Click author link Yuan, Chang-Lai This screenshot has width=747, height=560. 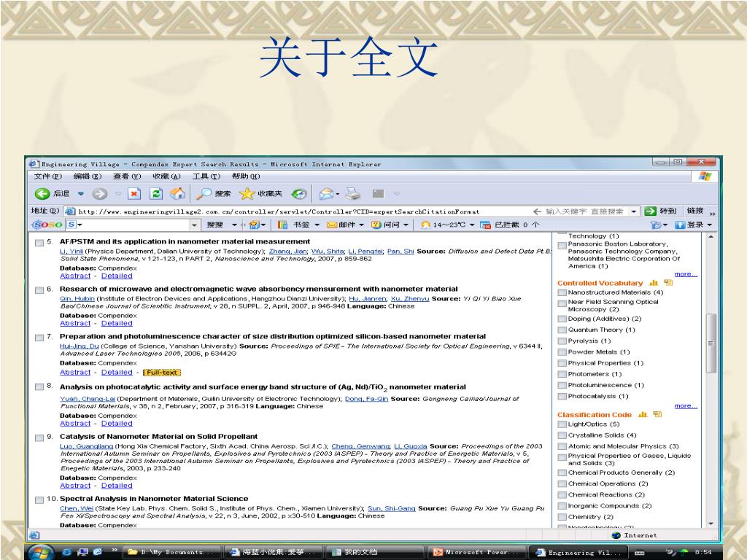click(x=88, y=399)
